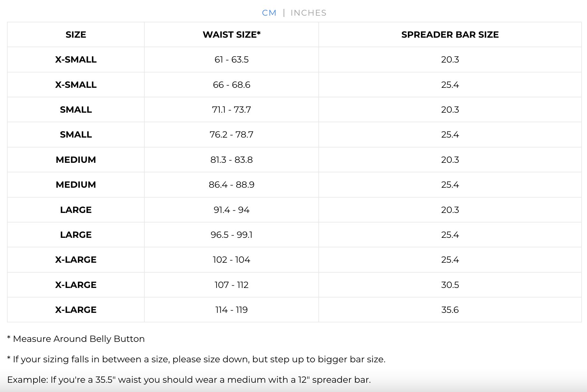Click the 30.5 spreader bar value
Screen dimensions: 587x392
pyautogui.click(x=450, y=285)
